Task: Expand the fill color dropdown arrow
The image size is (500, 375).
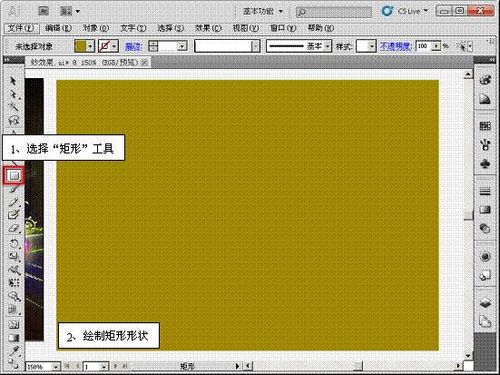Action: (90, 46)
